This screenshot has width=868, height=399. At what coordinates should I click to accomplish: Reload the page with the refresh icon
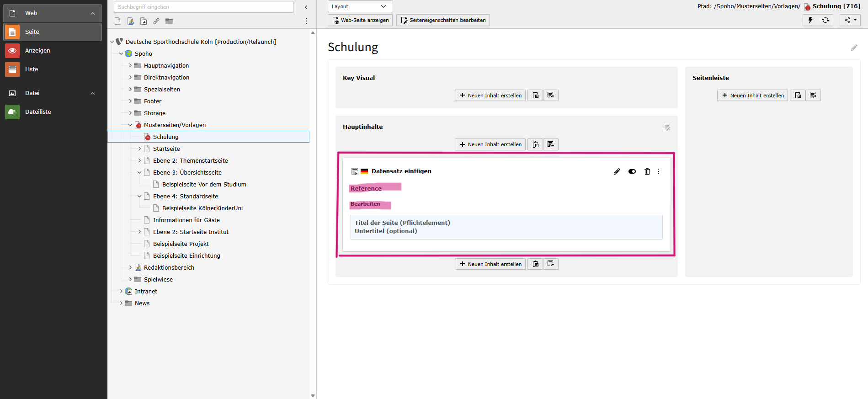[x=825, y=20]
